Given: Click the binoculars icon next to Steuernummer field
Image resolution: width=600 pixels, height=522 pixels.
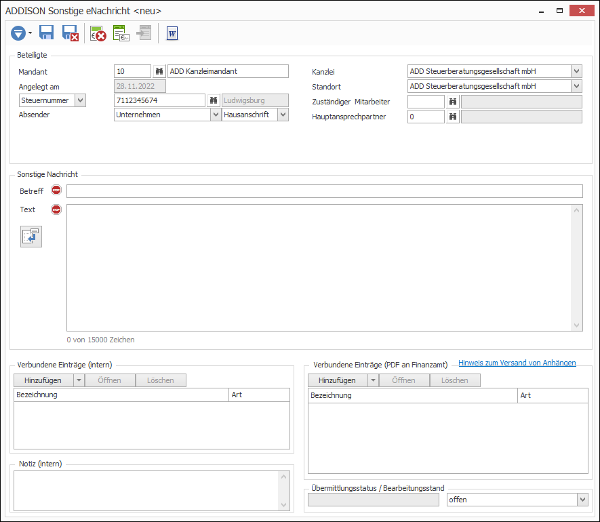Looking at the screenshot, I should pos(213,100).
